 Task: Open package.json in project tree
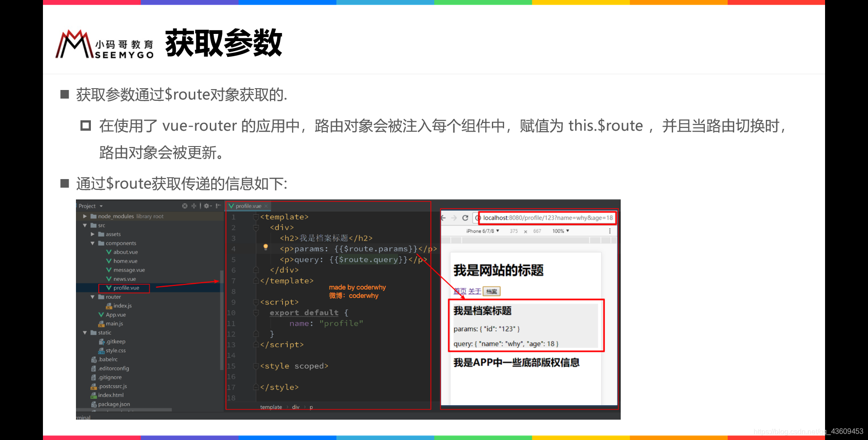pos(110,404)
